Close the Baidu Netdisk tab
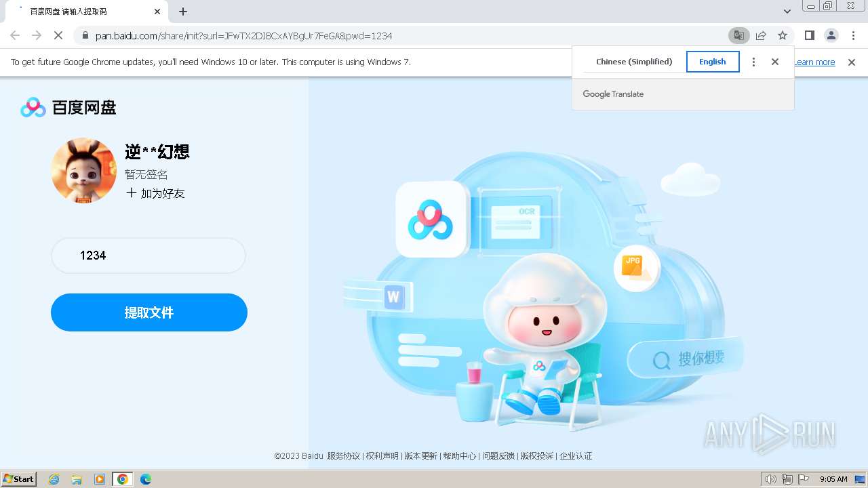The image size is (868, 488). [x=157, y=12]
